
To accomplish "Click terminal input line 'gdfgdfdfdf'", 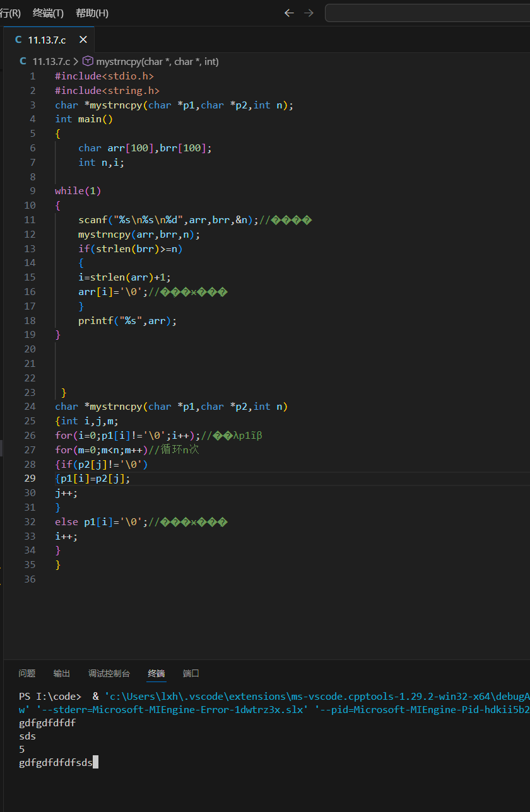I will pos(47,723).
